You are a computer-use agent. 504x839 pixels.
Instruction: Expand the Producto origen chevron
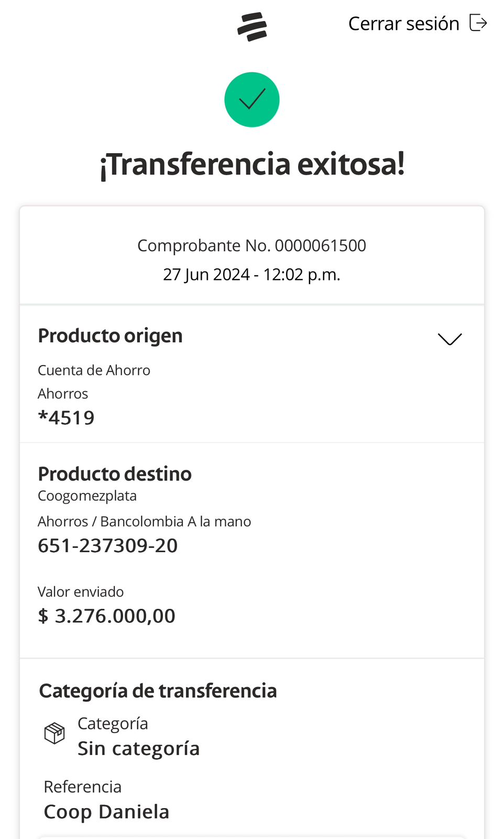click(450, 339)
